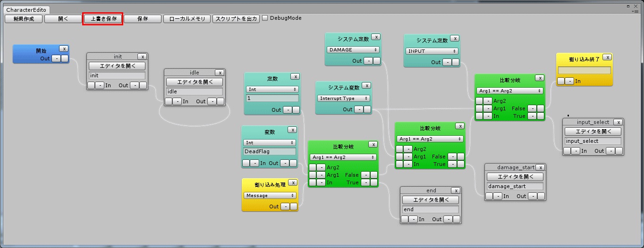Close the 開始 start node
The image size is (644, 248).
(x=64, y=49)
